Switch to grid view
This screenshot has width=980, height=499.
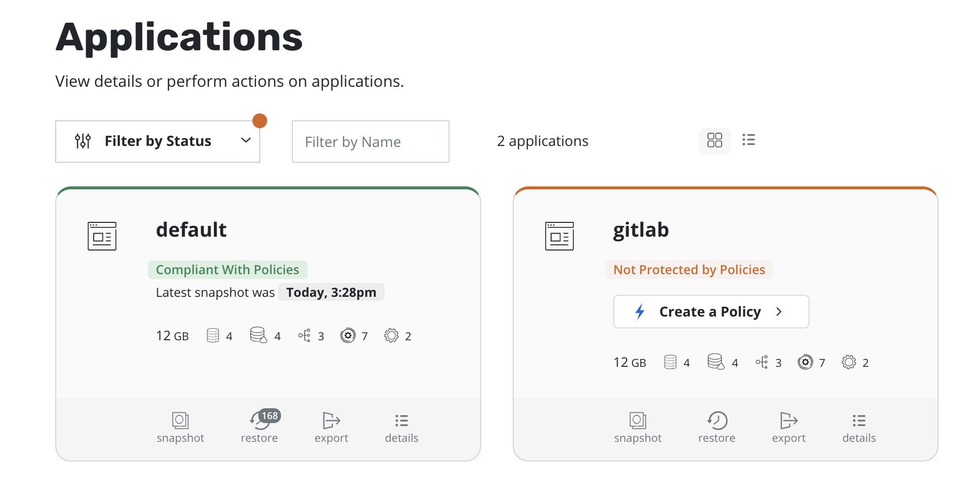point(715,141)
